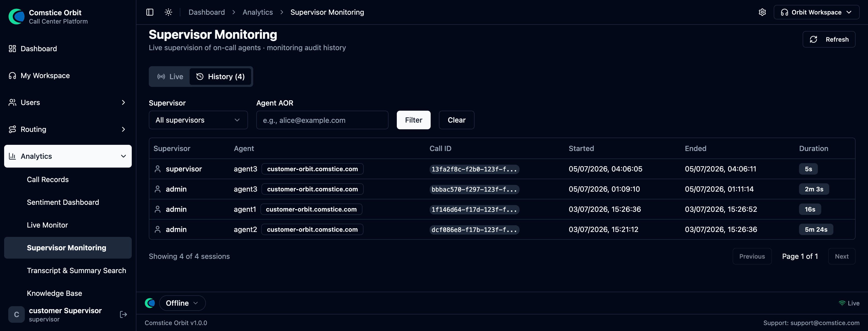
Task: Click the Next page button
Action: (x=842, y=257)
